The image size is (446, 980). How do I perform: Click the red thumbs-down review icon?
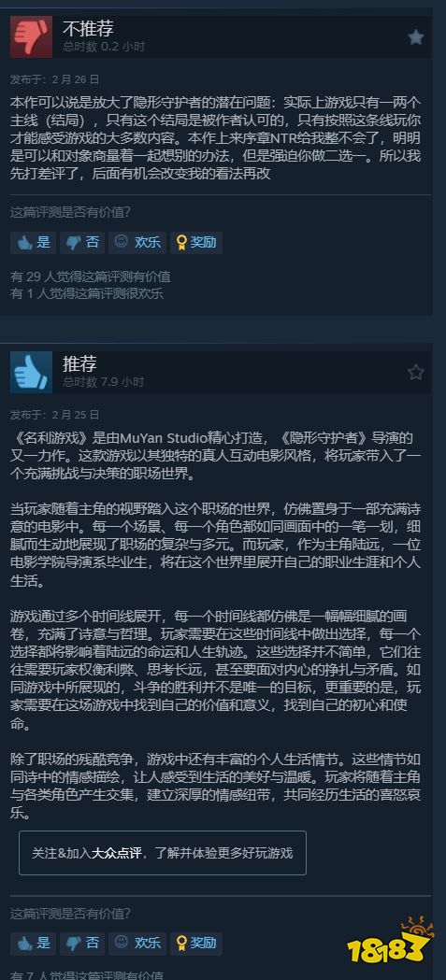point(31,36)
